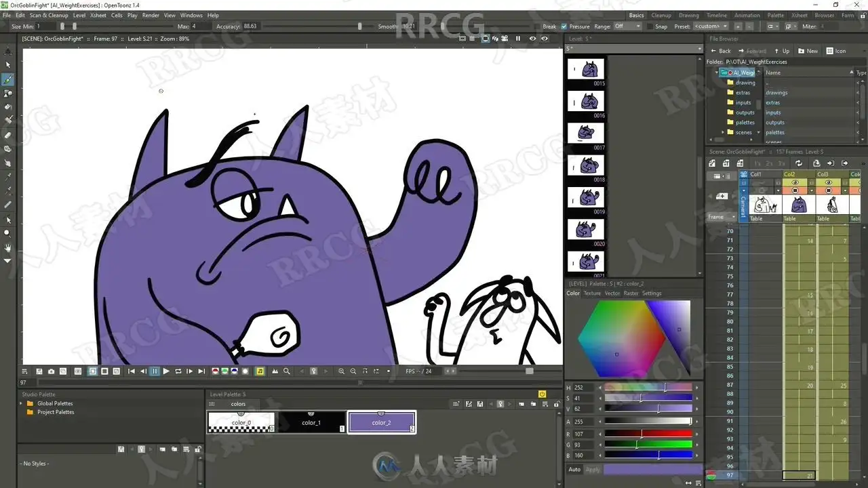868x488 pixels.
Task: Jump to the first frame
Action: 132,371
